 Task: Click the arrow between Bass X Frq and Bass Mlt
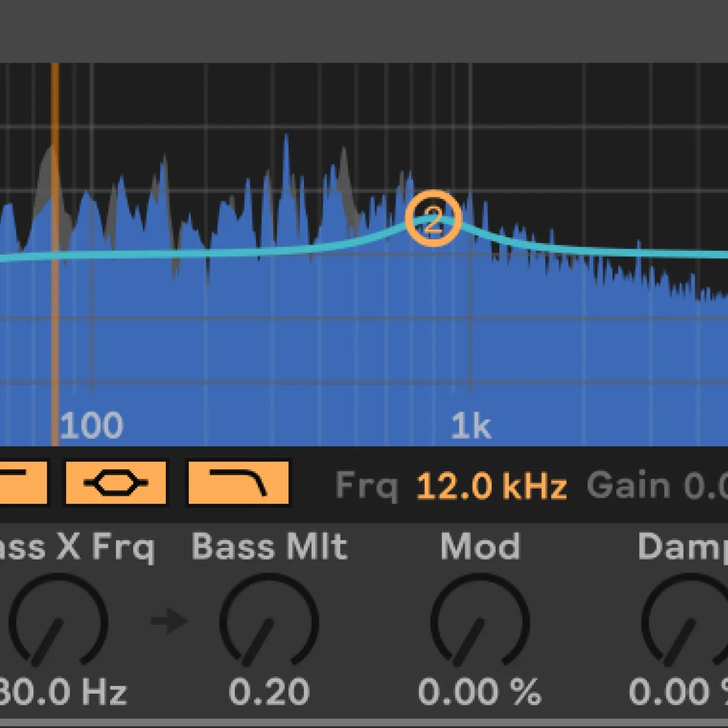(168, 621)
